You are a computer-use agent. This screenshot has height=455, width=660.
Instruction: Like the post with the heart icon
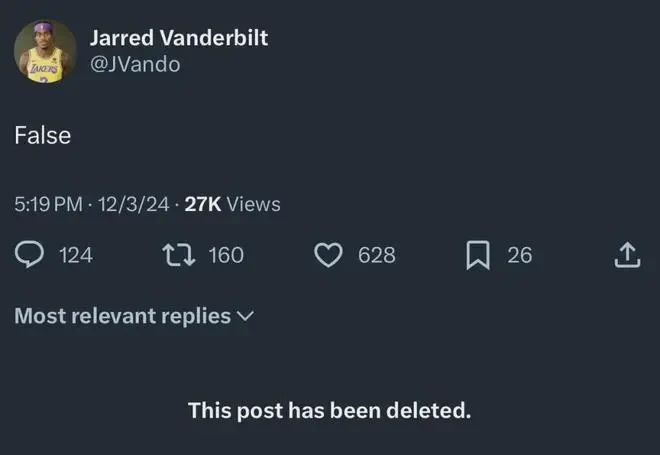click(328, 255)
